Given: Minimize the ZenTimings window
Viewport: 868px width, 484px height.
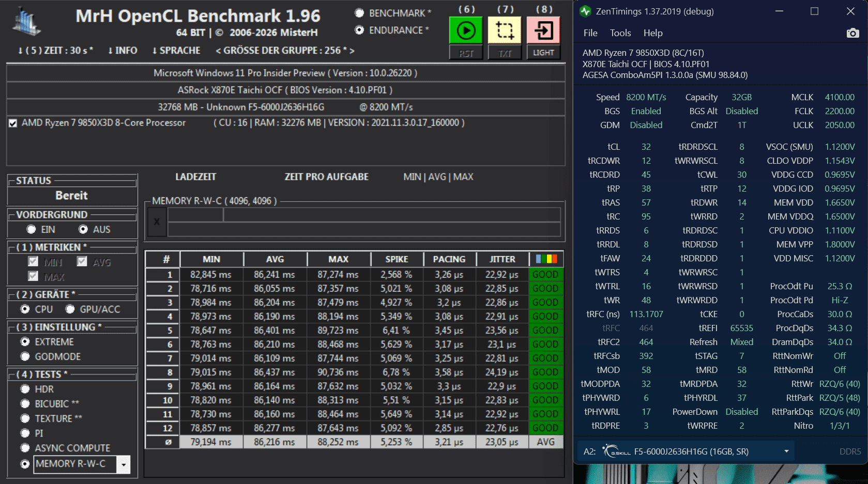Looking at the screenshot, I should (x=780, y=11).
